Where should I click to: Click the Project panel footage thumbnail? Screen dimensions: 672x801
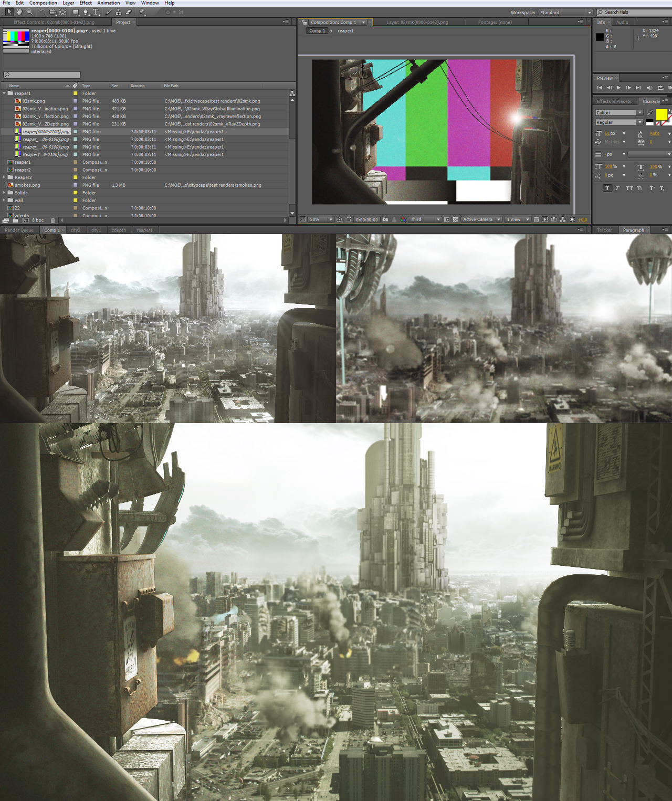tap(16, 41)
